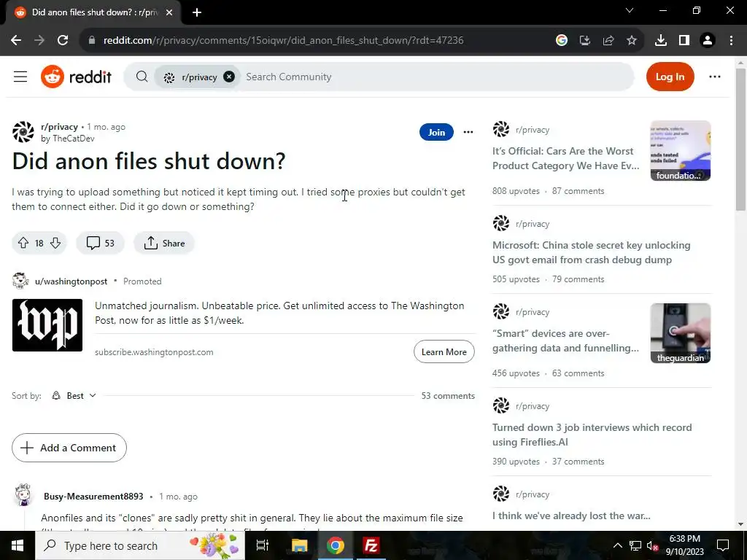Image resolution: width=747 pixels, height=560 pixels.
Task: Close the Did anon files shut down tab
Action: (x=169, y=12)
